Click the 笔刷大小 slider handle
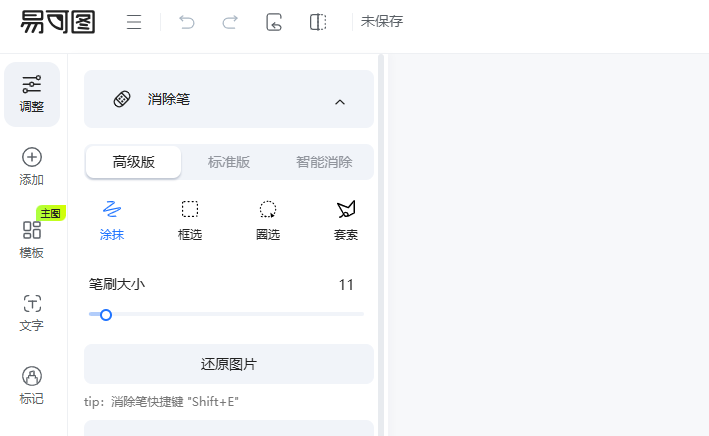The image size is (709, 436). [x=106, y=315]
